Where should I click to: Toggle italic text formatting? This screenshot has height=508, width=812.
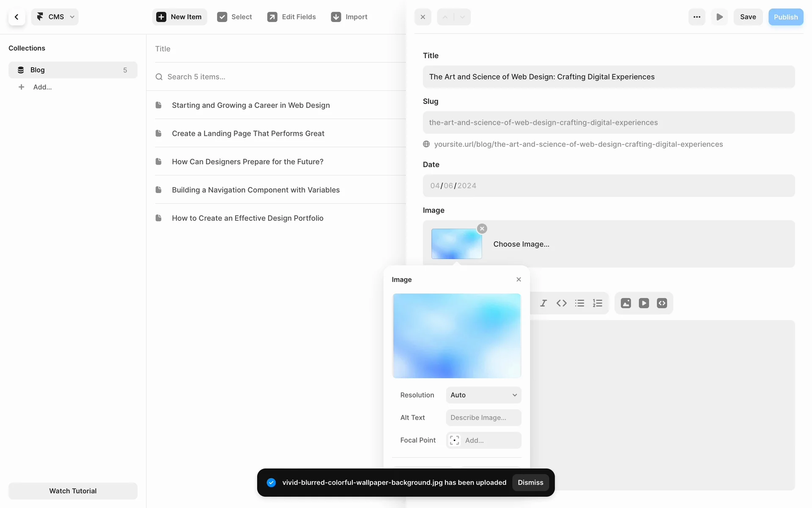point(543,303)
